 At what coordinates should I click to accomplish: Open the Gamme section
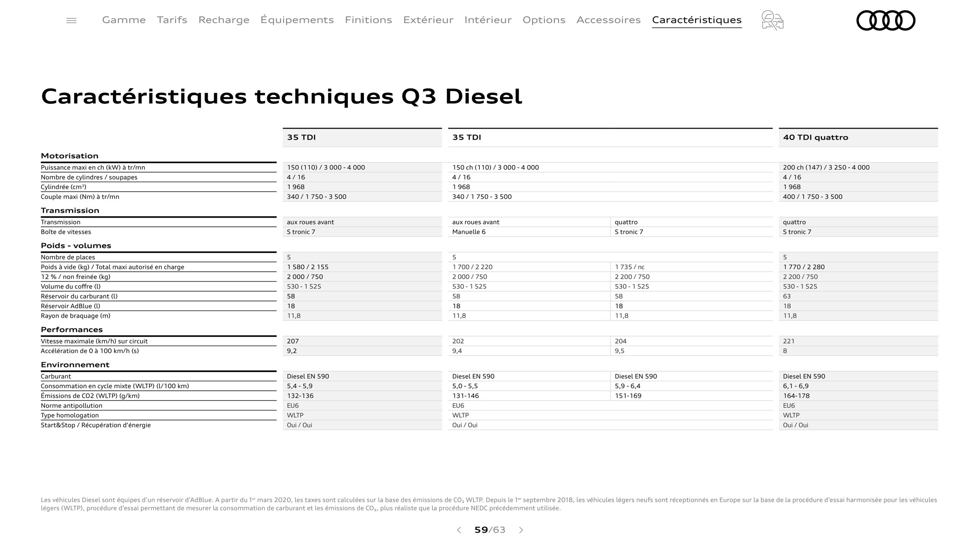(124, 20)
